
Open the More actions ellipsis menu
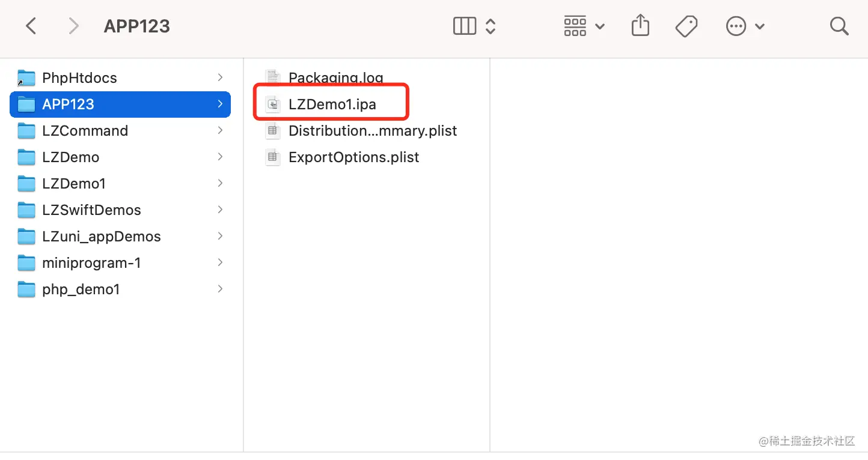point(745,26)
